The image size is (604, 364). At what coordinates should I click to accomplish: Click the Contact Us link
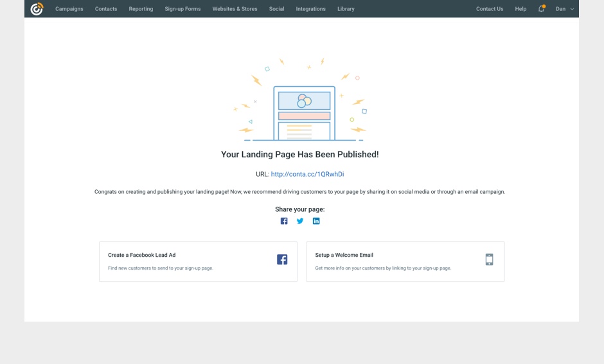click(490, 9)
